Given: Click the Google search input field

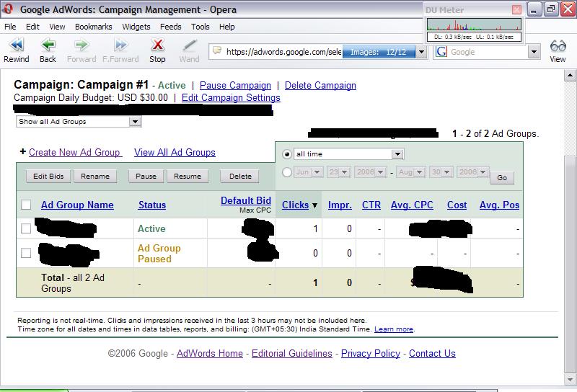Looking at the screenshot, I should click(489, 52).
